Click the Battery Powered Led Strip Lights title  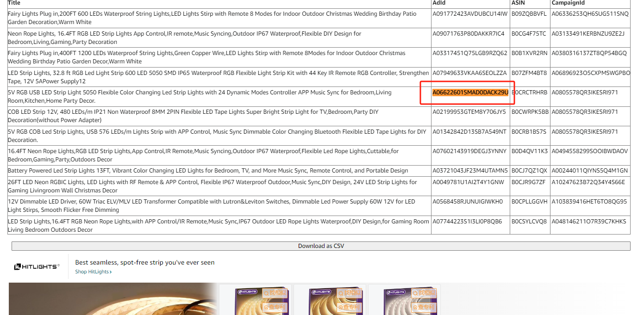click(x=208, y=171)
